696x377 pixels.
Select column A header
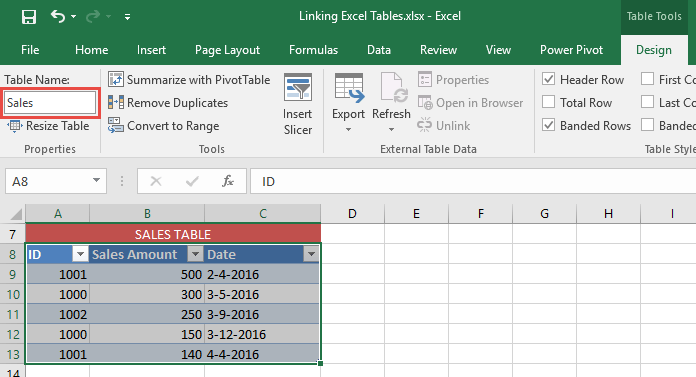click(58, 214)
